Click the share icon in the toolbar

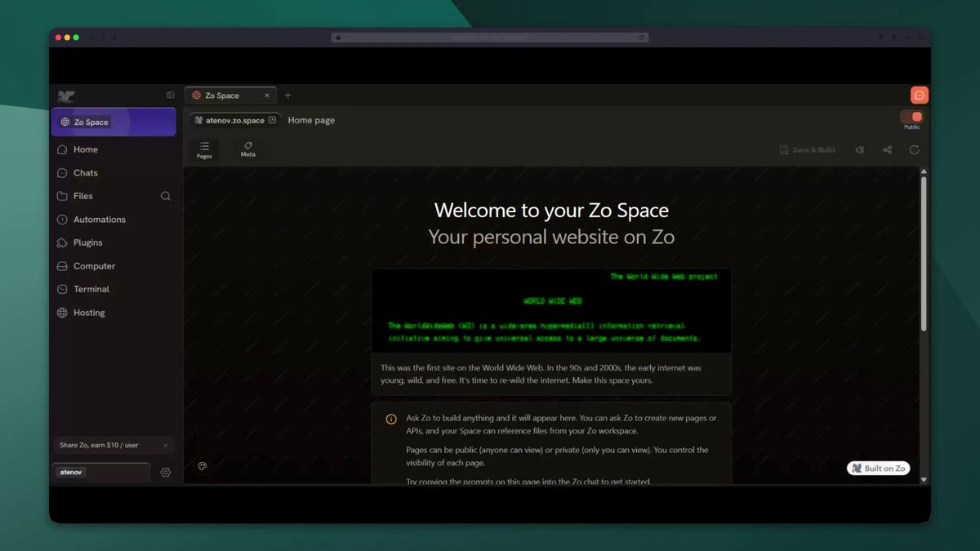coord(887,149)
